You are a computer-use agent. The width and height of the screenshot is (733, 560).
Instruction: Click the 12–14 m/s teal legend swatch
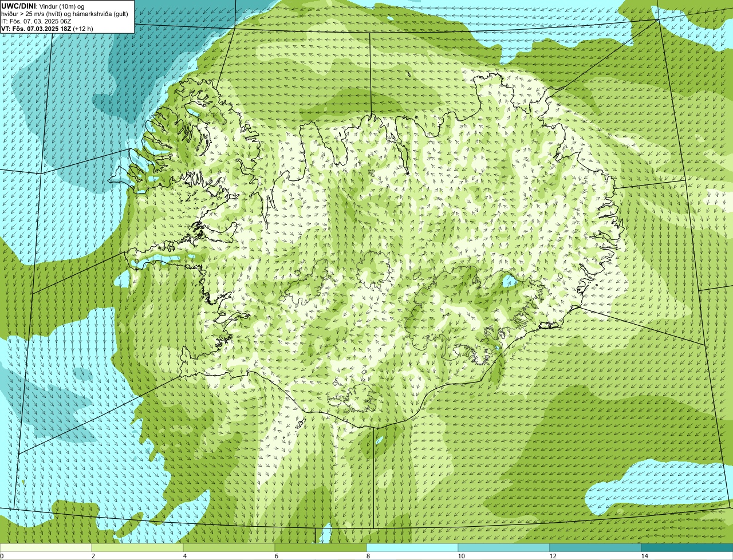[x=596, y=547]
